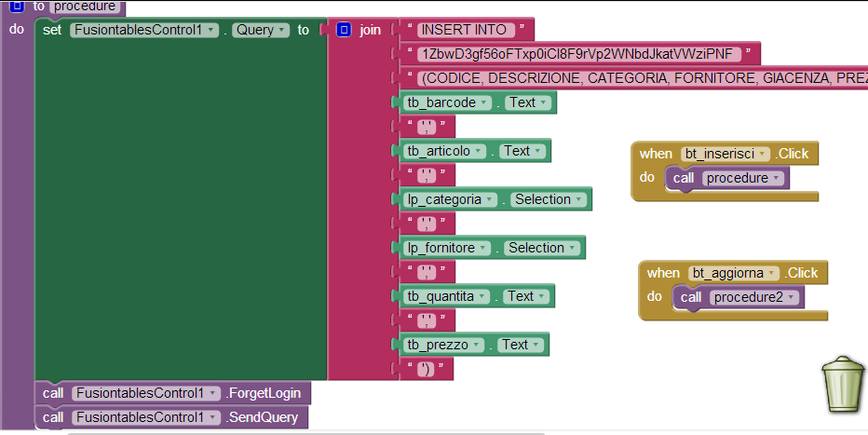Open the lp_fornitore component dropdown
This screenshot has width=868, height=435.
point(447,248)
